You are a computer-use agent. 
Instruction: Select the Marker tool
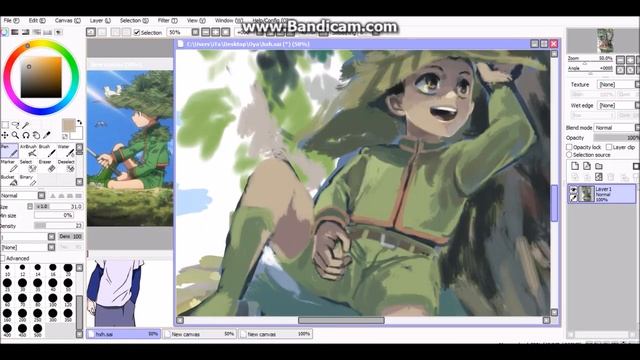(x=9, y=166)
